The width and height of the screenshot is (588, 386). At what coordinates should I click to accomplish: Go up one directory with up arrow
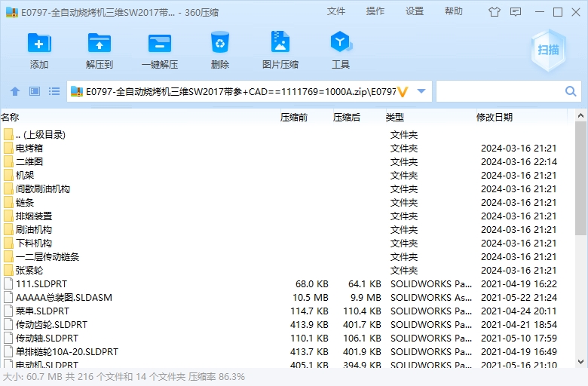[x=15, y=91]
